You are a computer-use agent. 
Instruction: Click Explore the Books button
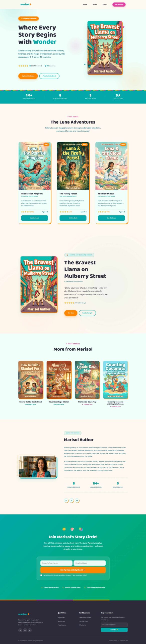pyautogui.click(x=28, y=76)
